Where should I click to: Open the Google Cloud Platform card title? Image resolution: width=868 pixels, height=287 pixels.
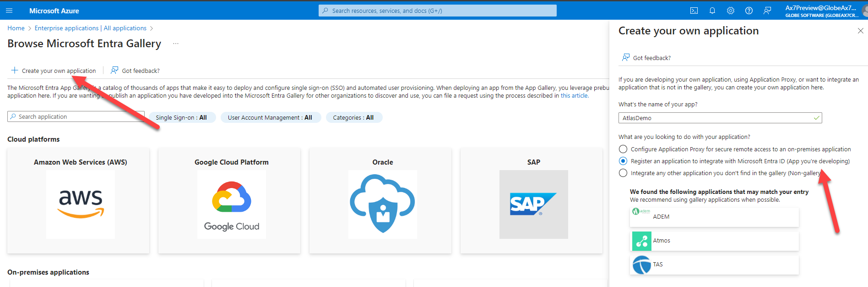pyautogui.click(x=232, y=162)
